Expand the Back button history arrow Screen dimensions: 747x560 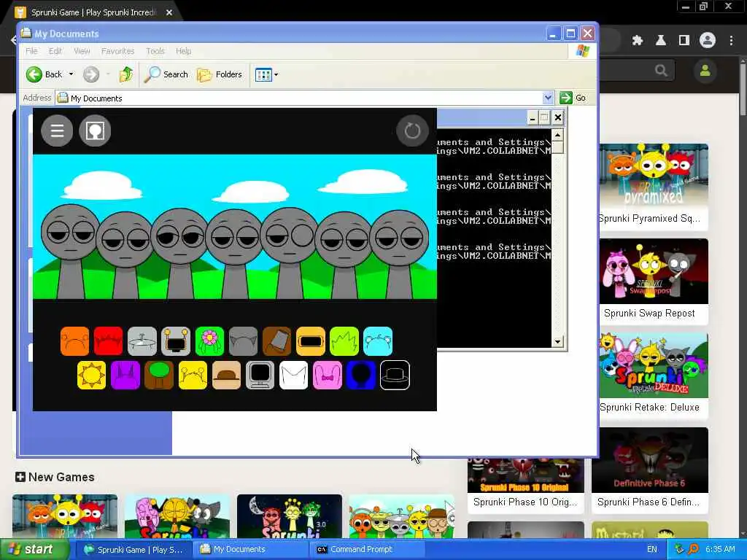click(71, 74)
